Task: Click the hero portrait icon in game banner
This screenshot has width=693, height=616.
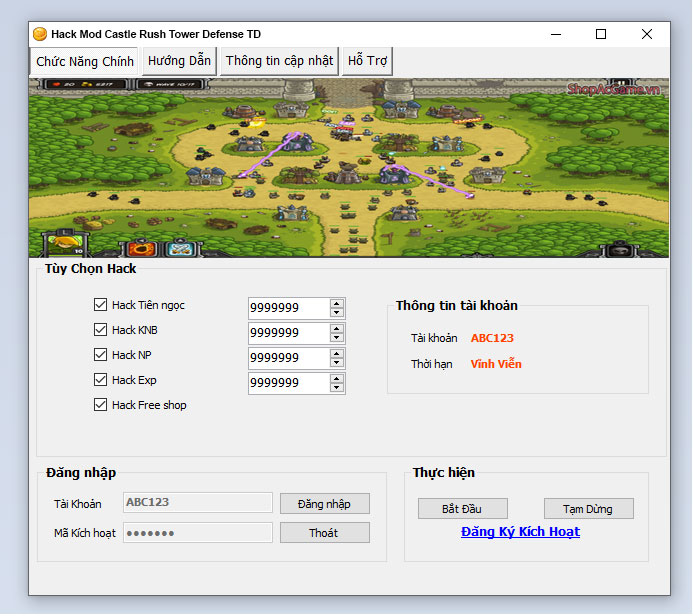Action: pos(65,243)
